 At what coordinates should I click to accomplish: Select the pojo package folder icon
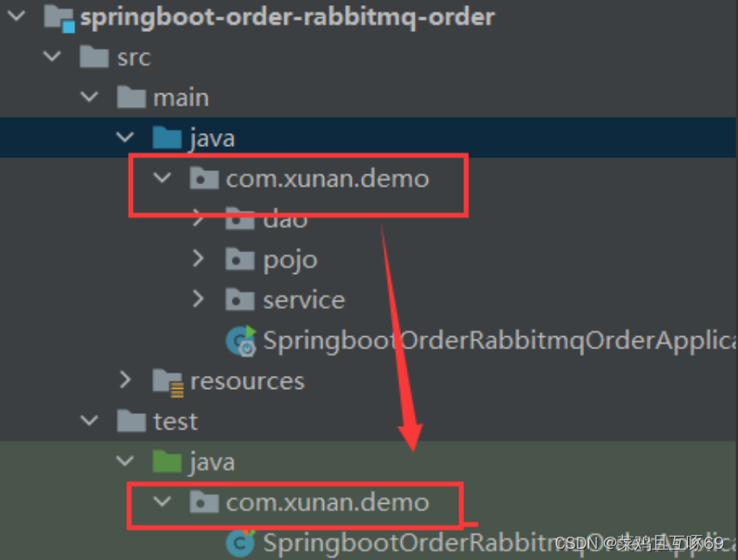tap(239, 259)
